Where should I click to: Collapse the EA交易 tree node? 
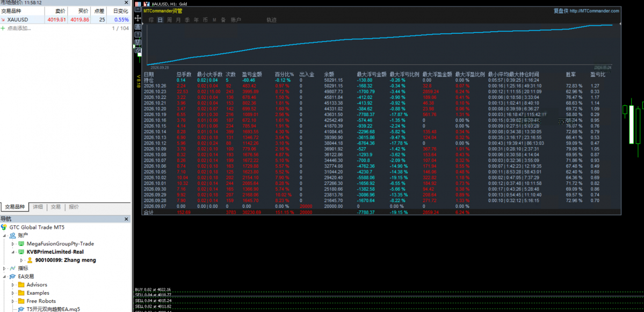click(4, 277)
